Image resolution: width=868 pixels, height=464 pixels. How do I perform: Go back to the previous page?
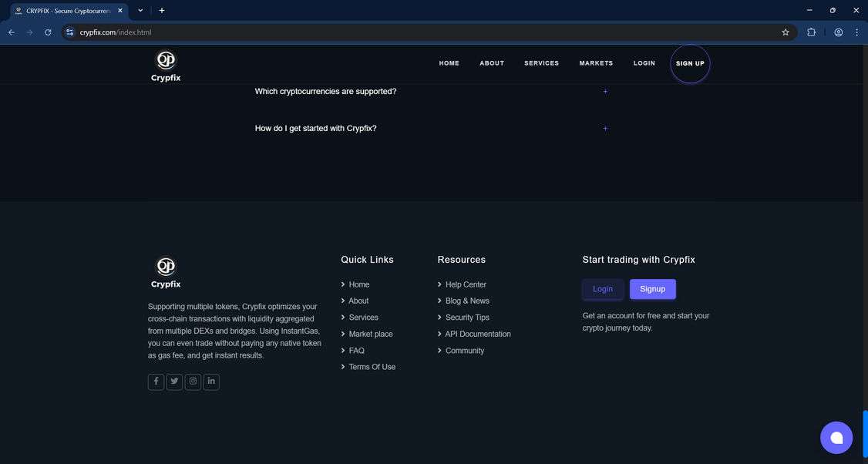[12, 32]
